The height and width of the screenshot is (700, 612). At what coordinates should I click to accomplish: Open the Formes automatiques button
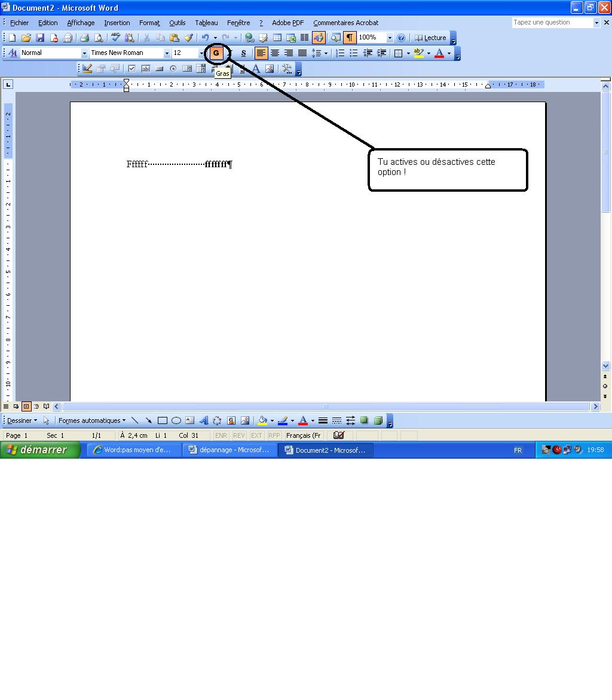92,420
